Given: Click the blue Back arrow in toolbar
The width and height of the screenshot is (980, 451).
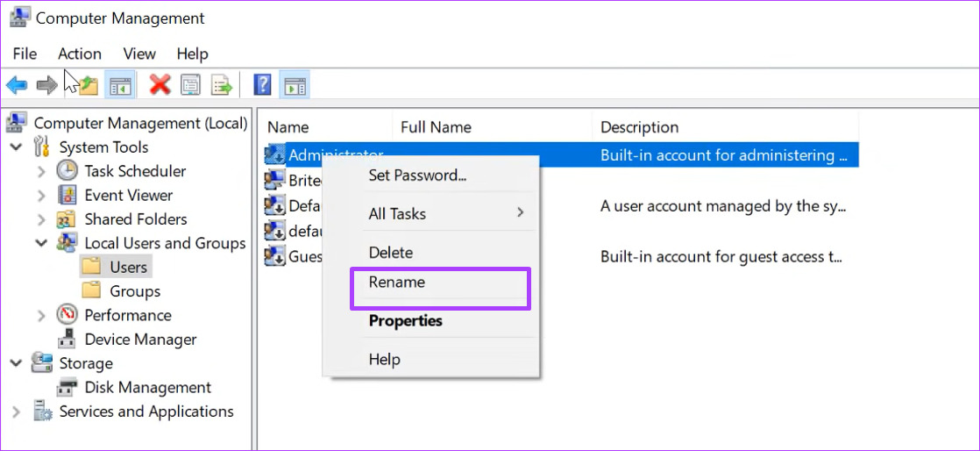Looking at the screenshot, I should (17, 84).
